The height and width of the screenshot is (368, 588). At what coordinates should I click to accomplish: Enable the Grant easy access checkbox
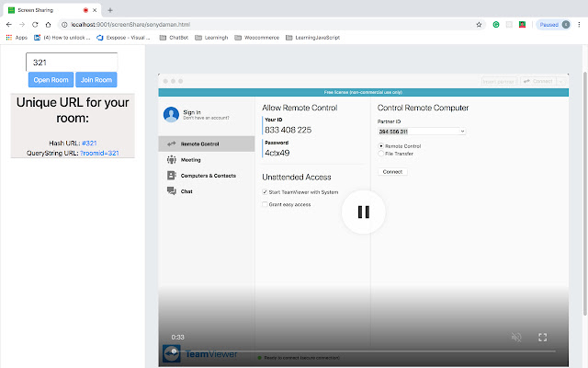tap(266, 204)
